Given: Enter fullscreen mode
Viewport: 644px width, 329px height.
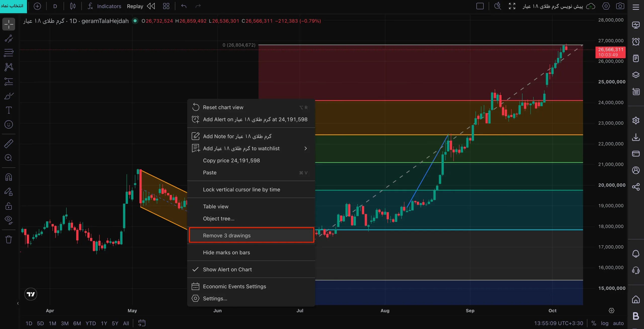Looking at the screenshot, I should (x=512, y=6).
